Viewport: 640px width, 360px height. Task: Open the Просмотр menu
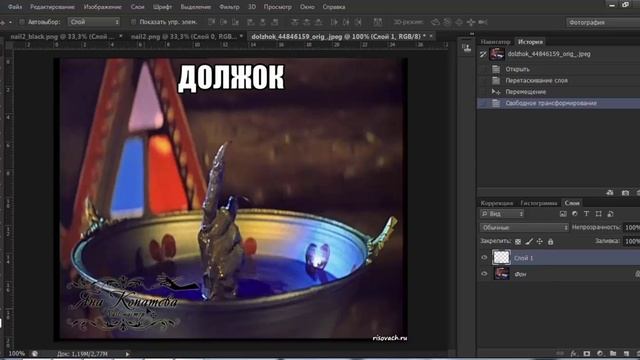[278, 7]
